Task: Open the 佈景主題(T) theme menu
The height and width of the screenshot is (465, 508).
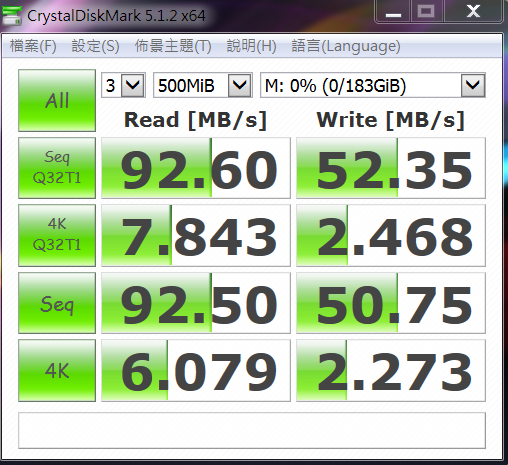Action: point(173,46)
